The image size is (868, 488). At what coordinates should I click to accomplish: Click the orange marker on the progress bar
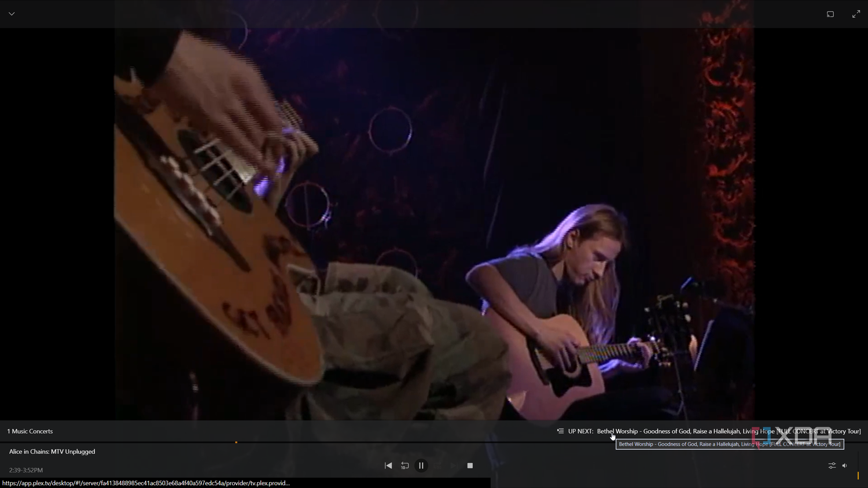click(x=236, y=442)
